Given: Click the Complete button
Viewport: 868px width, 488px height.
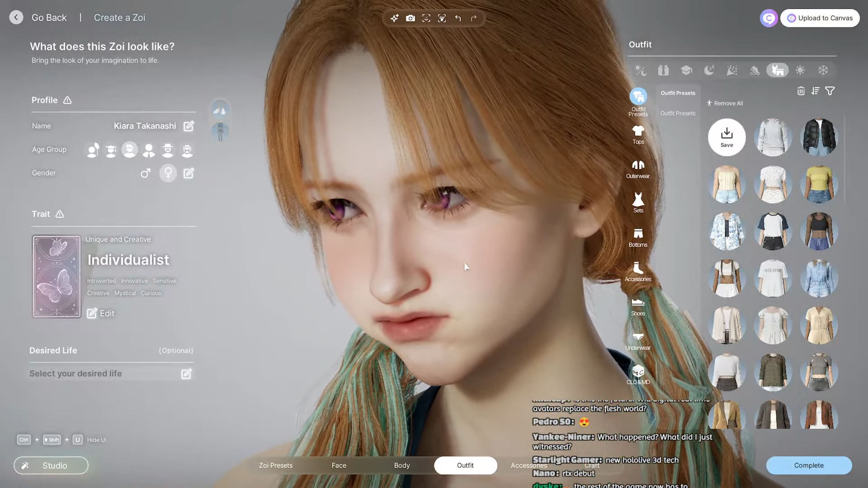Looking at the screenshot, I should coord(808,465).
